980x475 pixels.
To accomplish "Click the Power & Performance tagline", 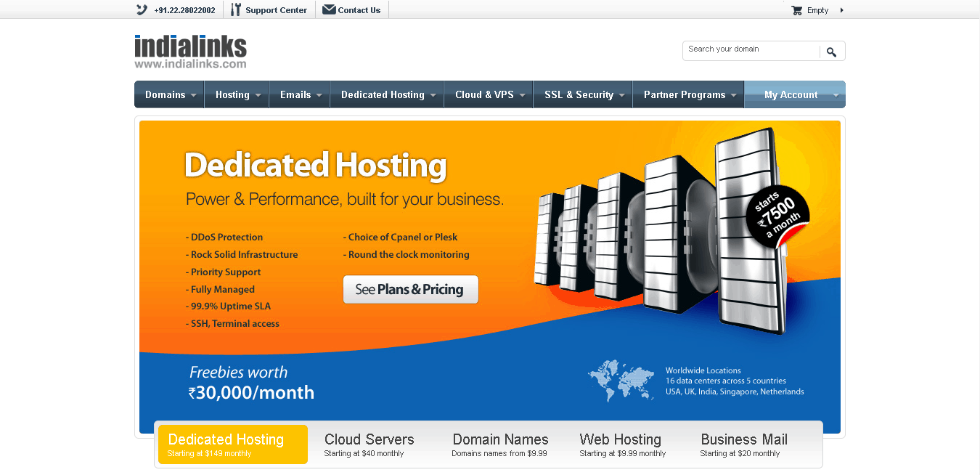I will tap(345, 199).
